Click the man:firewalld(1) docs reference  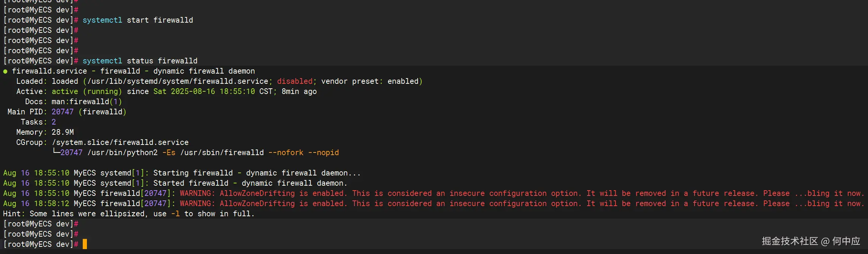87,102
